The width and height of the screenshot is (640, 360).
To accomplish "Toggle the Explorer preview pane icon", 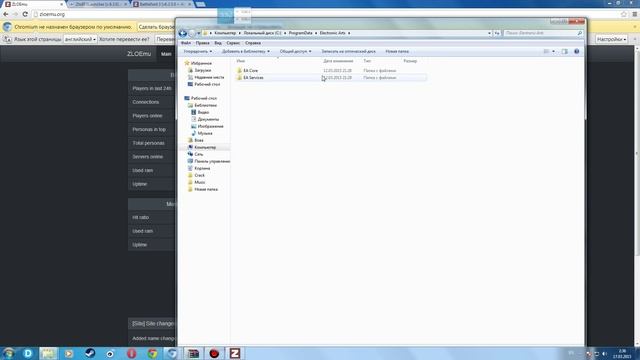I will point(564,51).
